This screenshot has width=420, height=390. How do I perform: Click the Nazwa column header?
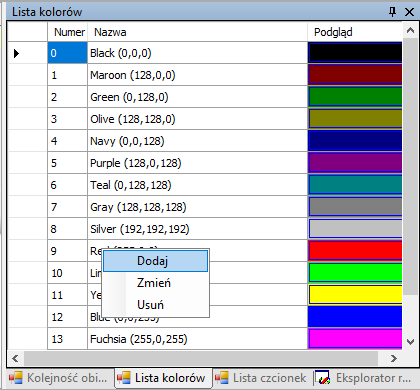pos(197,32)
